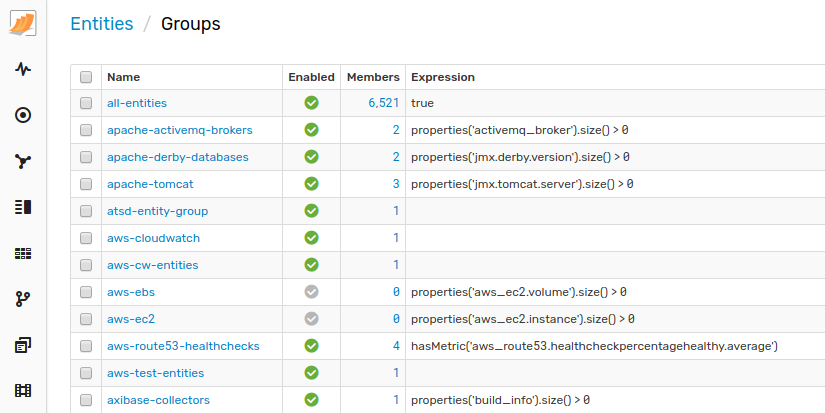This screenshot has width=825, height=413.
Task: Check the select-all header checkbox
Action: tap(86, 77)
